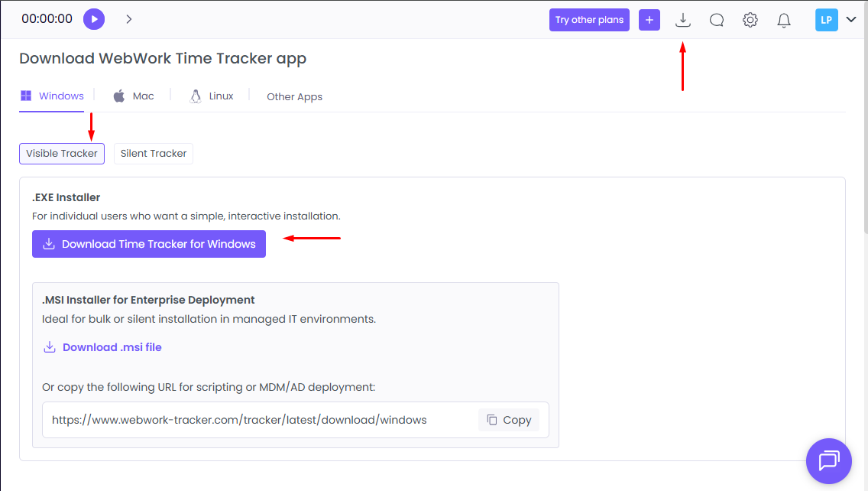Switch to the Mac tab

[x=134, y=96]
